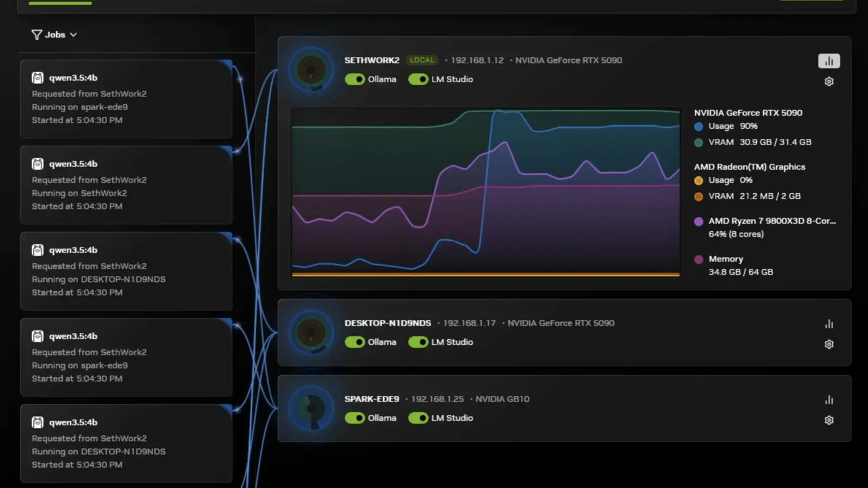This screenshot has height=488, width=868.
Task: Show stats chart for DESKTOP-N1D9NDS
Action: click(x=829, y=324)
